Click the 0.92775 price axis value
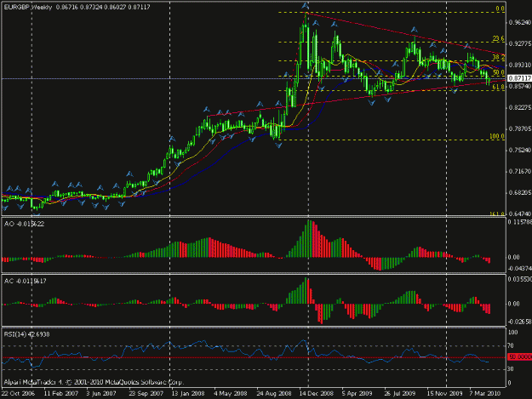The height and width of the screenshot is (399, 532). 519,43
